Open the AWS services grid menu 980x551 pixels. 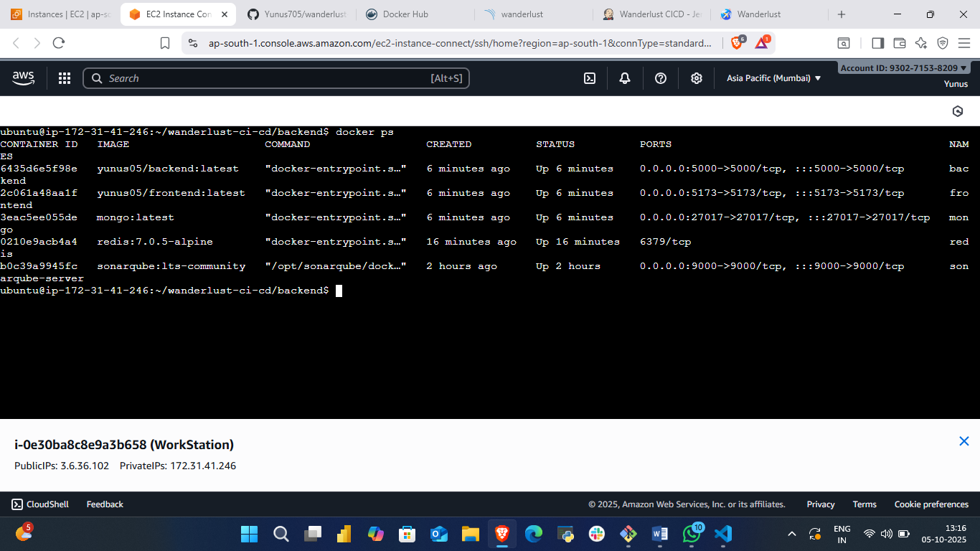65,78
